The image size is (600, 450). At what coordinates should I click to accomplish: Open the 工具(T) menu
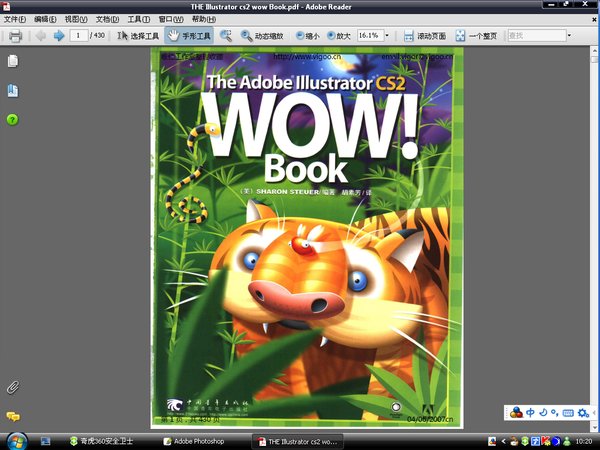[139, 19]
